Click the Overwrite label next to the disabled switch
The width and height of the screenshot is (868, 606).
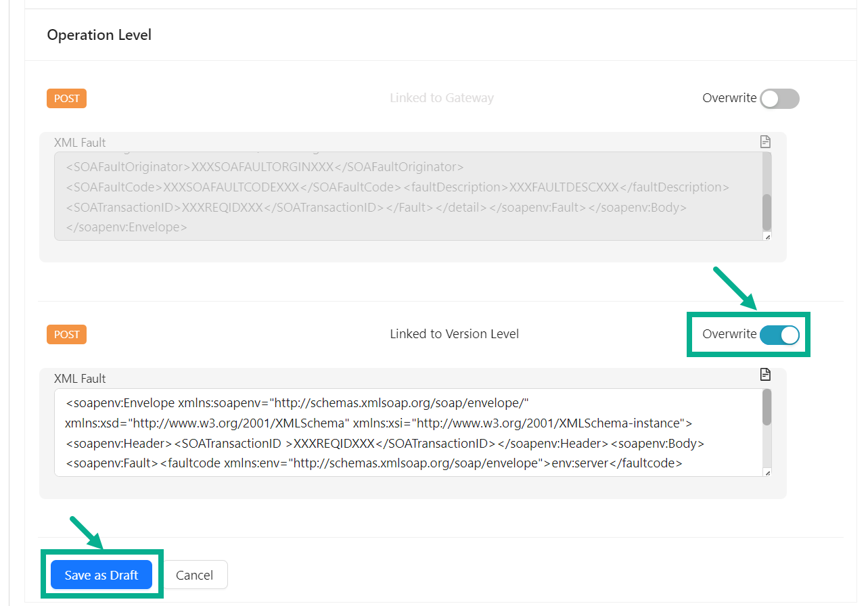[x=729, y=99]
